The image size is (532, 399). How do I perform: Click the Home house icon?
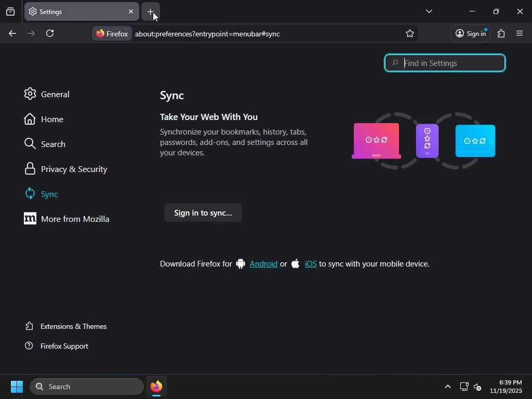[x=30, y=119]
